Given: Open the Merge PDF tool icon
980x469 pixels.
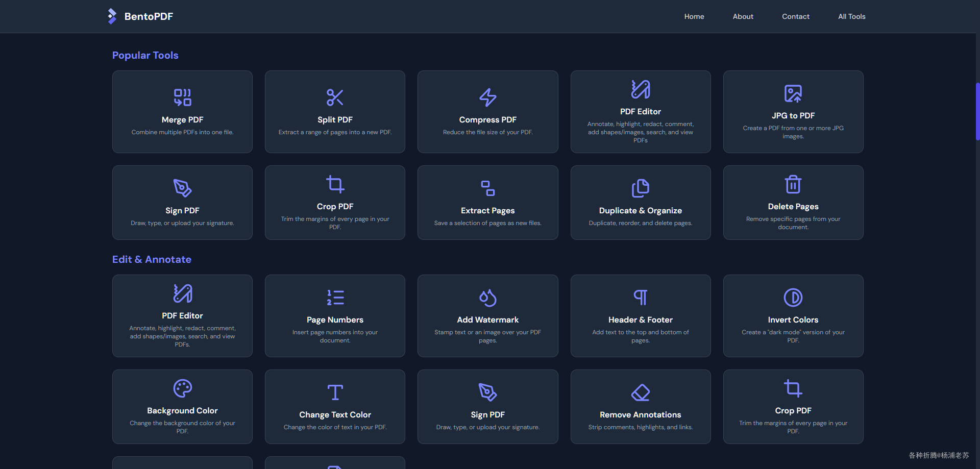Looking at the screenshot, I should click(182, 97).
